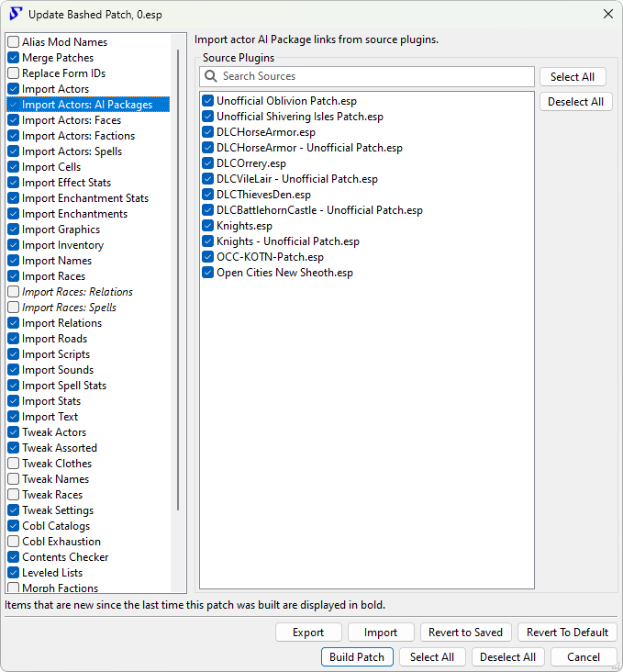Close the Update Bashed Patch dialog
Screen dimensions: 623x672
click(608, 14)
